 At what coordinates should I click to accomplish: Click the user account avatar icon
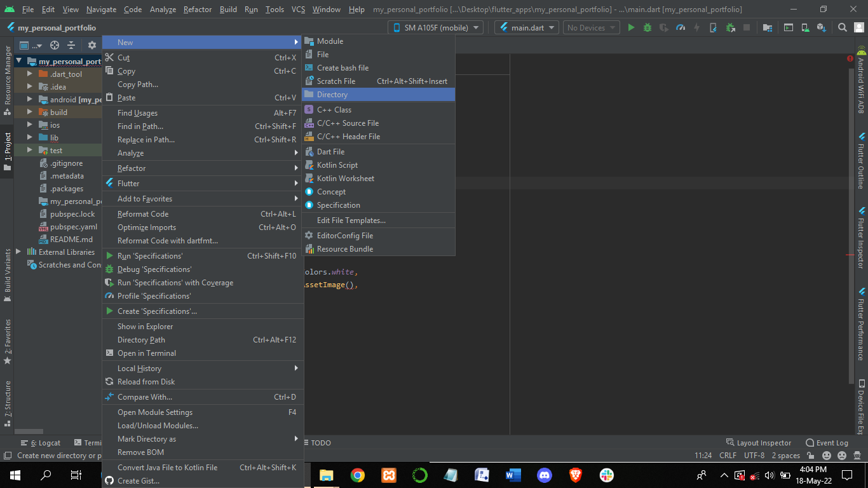coord(858,27)
